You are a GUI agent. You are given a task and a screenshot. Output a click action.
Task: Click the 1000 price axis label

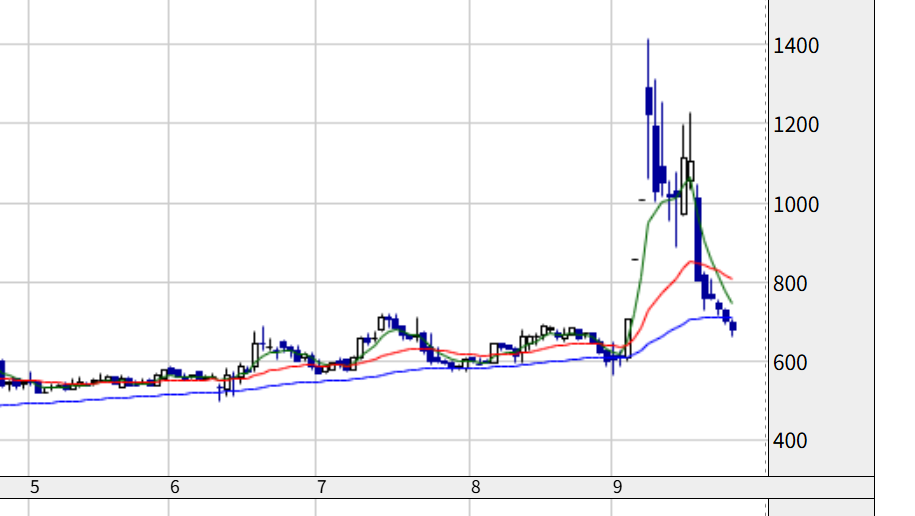[796, 204]
